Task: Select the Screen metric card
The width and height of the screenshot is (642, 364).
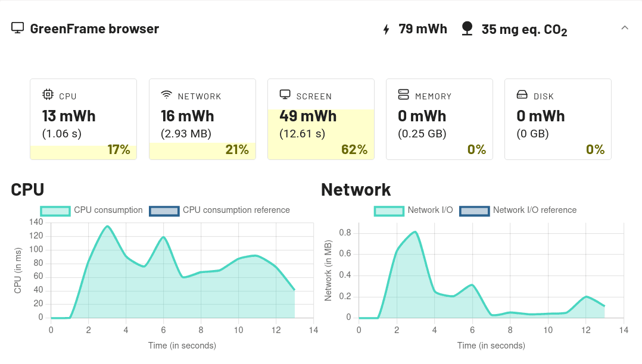Action: click(x=320, y=119)
